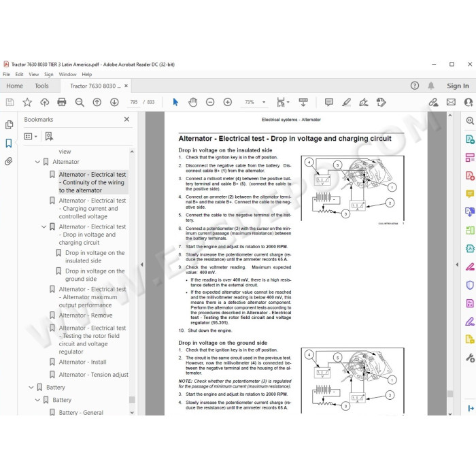Viewport: 476px width, 476px height.
Task: Click the stamp tool icon
Action: click(381, 102)
